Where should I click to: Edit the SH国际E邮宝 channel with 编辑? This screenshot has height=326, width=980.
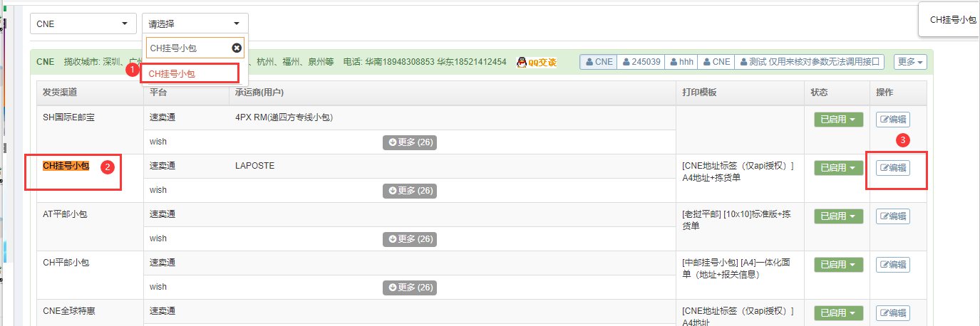(893, 120)
